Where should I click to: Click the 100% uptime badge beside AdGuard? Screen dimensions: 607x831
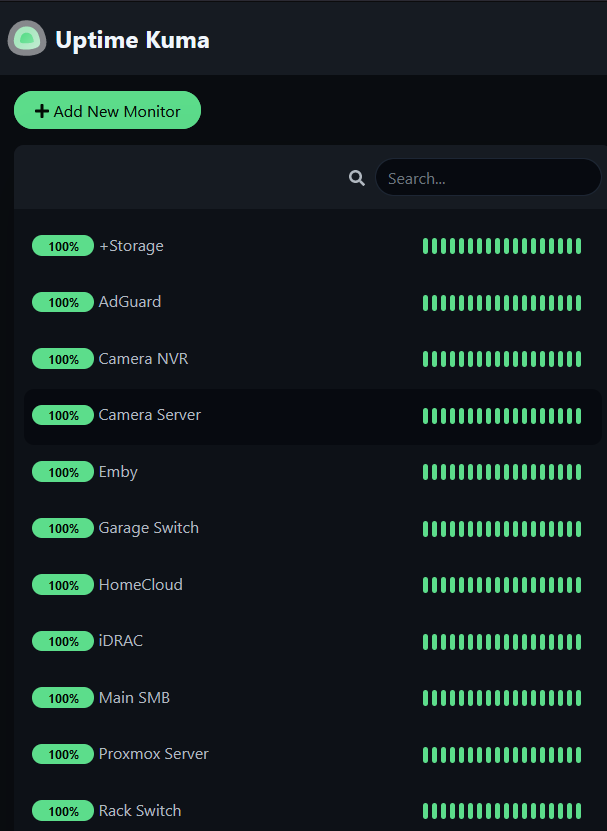pos(63,302)
